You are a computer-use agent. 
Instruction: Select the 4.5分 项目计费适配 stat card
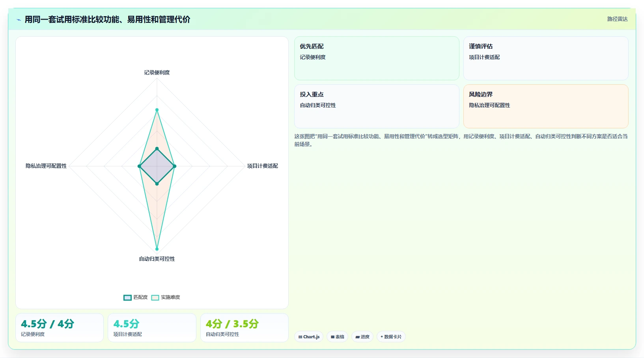point(152,328)
